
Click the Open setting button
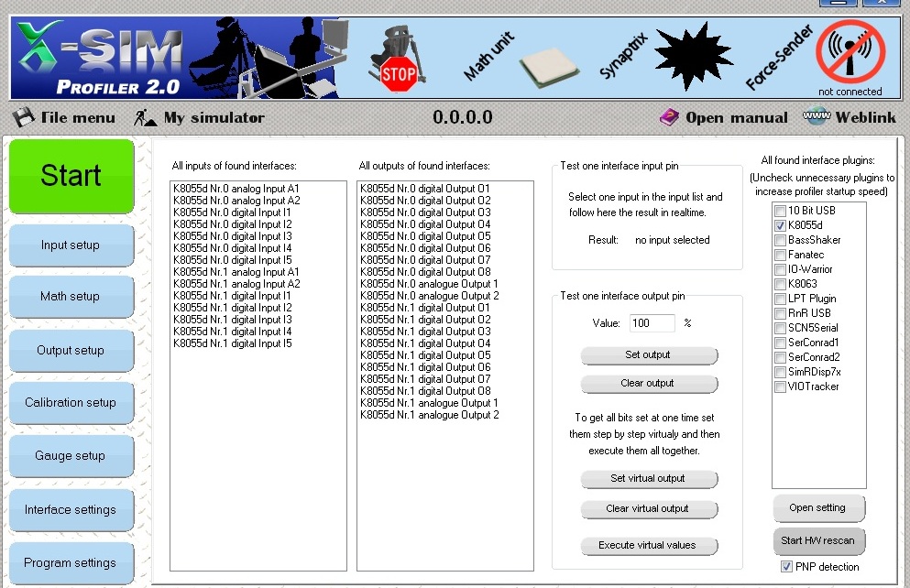coord(818,508)
